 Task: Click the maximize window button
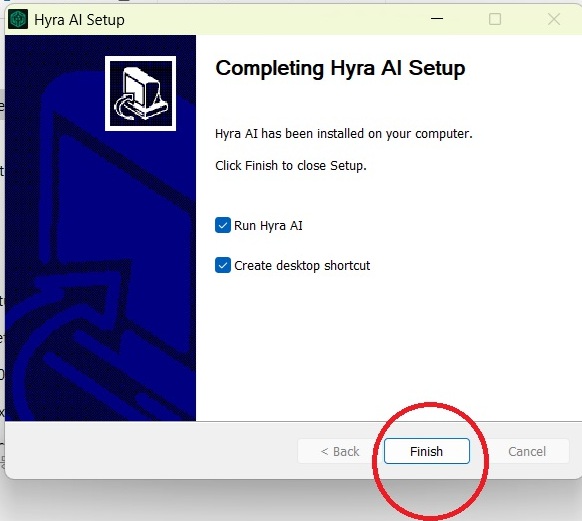(x=495, y=19)
